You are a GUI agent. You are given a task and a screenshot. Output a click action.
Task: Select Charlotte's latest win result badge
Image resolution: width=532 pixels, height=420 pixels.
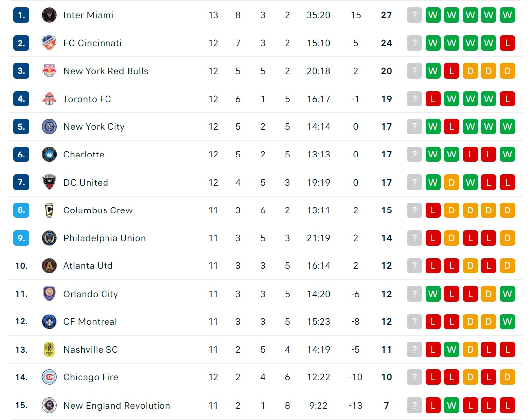(507, 155)
